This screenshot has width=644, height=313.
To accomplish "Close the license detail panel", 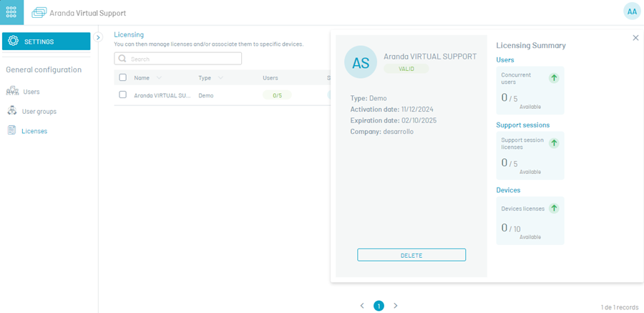I will [x=635, y=38].
